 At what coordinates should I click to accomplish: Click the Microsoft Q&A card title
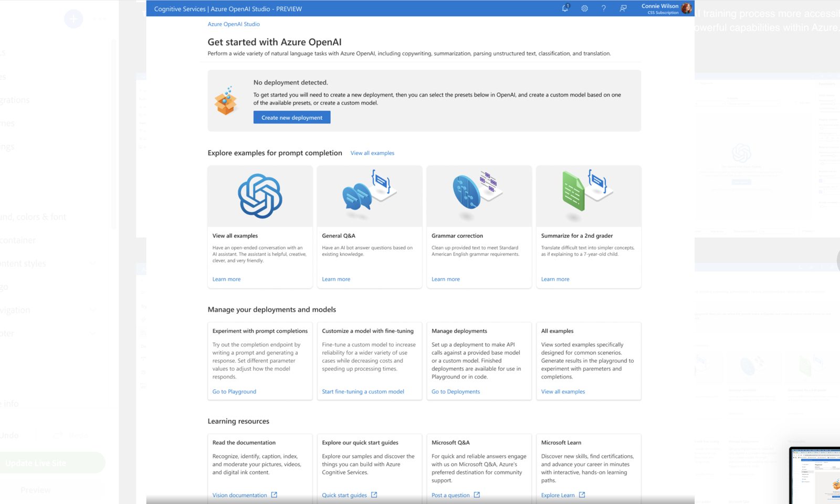(x=450, y=443)
